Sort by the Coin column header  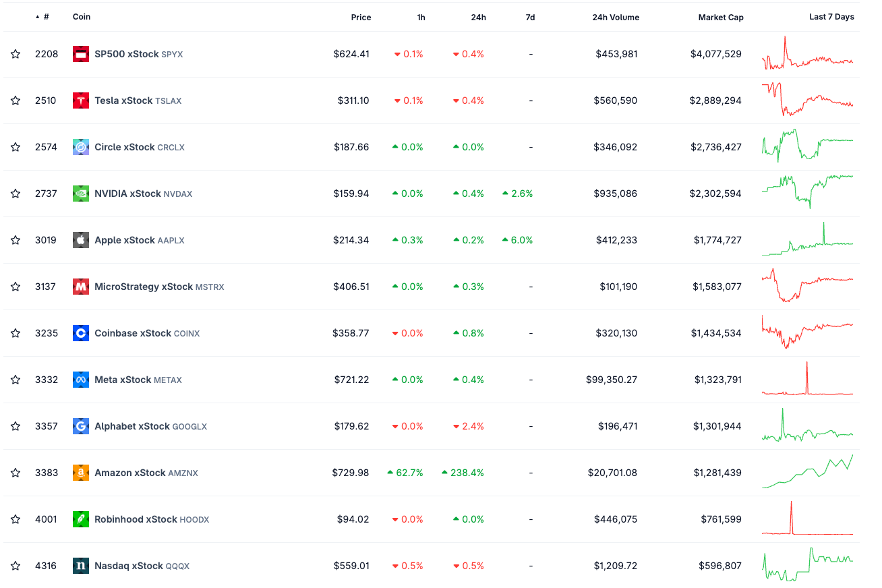pyautogui.click(x=82, y=17)
